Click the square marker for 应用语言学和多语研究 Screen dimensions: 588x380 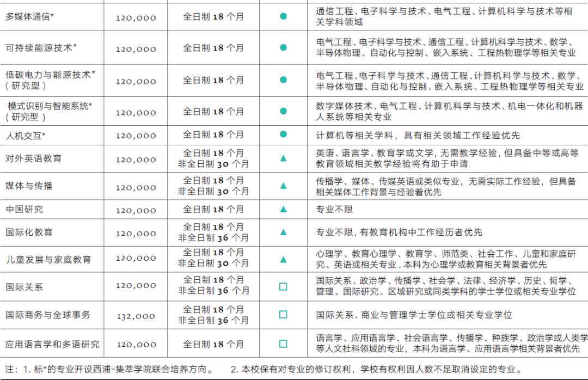[x=284, y=342]
